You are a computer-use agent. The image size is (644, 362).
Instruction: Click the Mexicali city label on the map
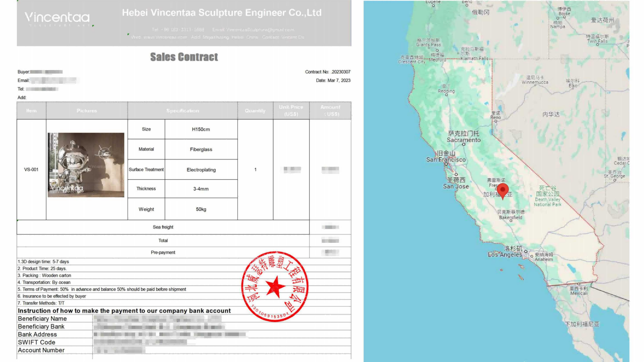[x=579, y=291]
